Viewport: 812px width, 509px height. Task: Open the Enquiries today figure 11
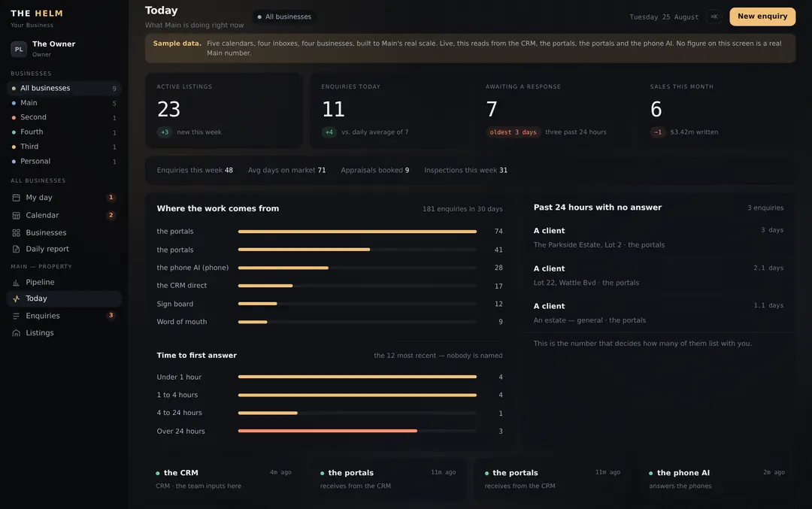(334, 109)
